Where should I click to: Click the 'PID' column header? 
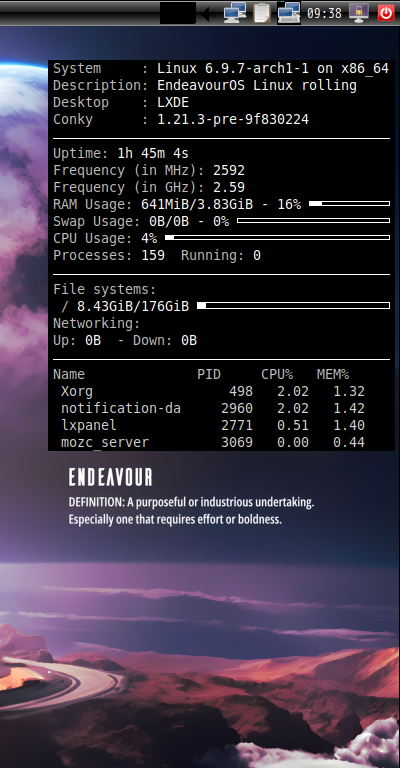(209, 374)
